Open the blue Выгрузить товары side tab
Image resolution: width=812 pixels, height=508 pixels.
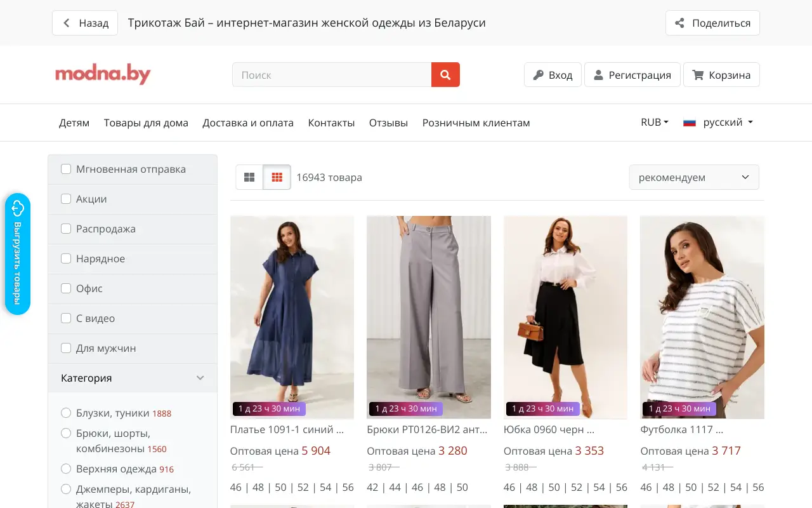click(x=18, y=254)
